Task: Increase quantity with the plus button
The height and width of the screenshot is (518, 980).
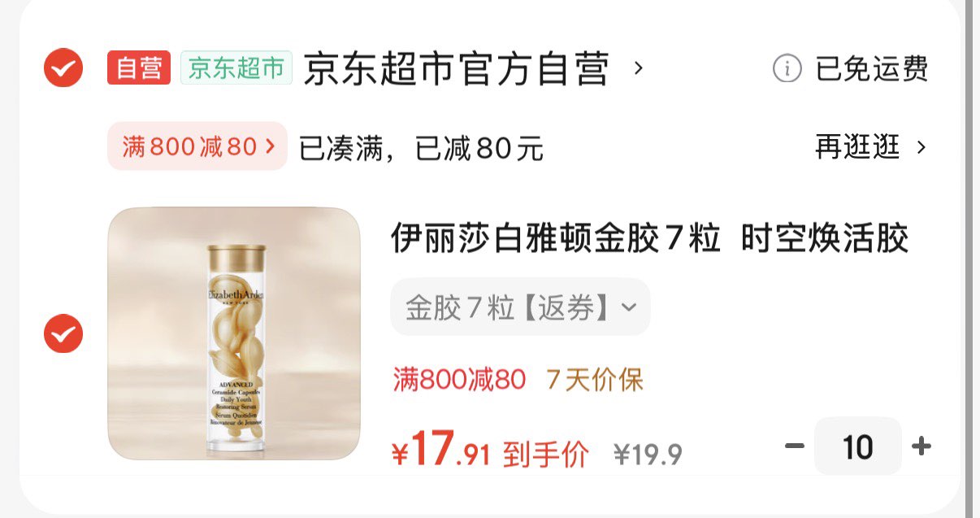Action: click(921, 446)
